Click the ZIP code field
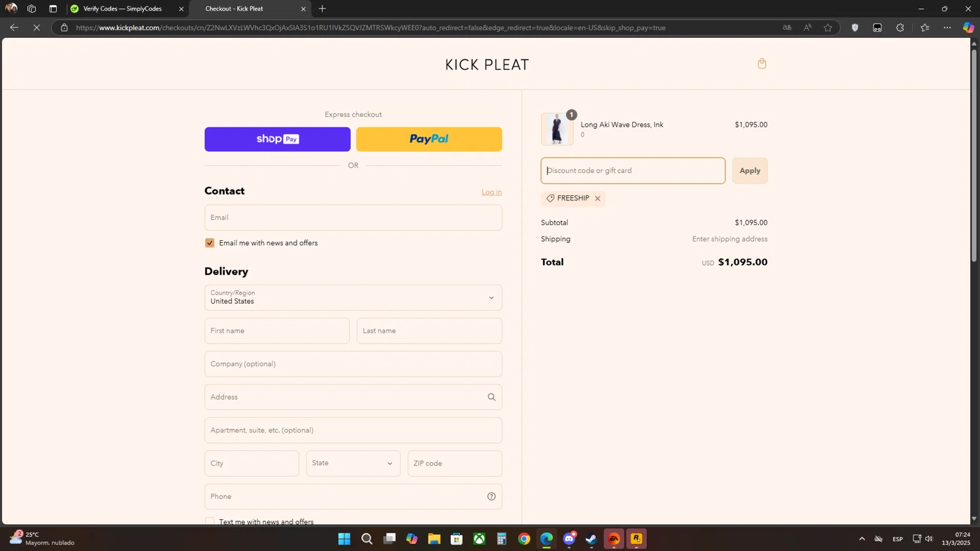 [x=455, y=464]
